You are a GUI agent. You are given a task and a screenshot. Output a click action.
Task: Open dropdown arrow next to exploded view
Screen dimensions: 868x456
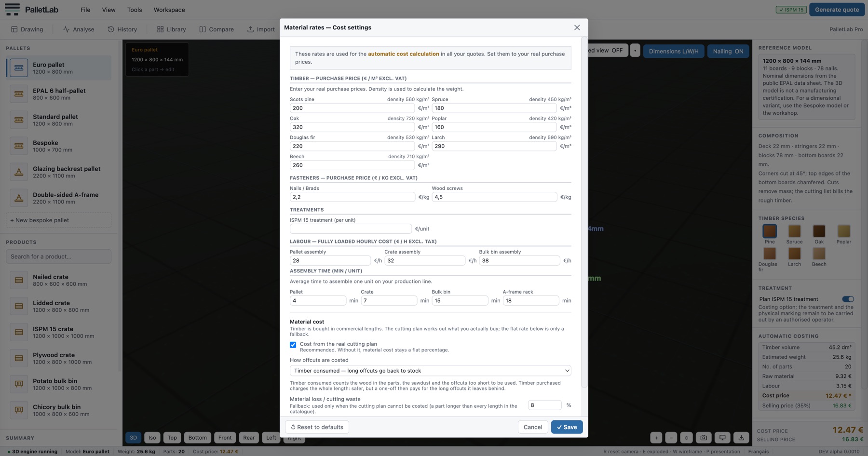pos(635,51)
